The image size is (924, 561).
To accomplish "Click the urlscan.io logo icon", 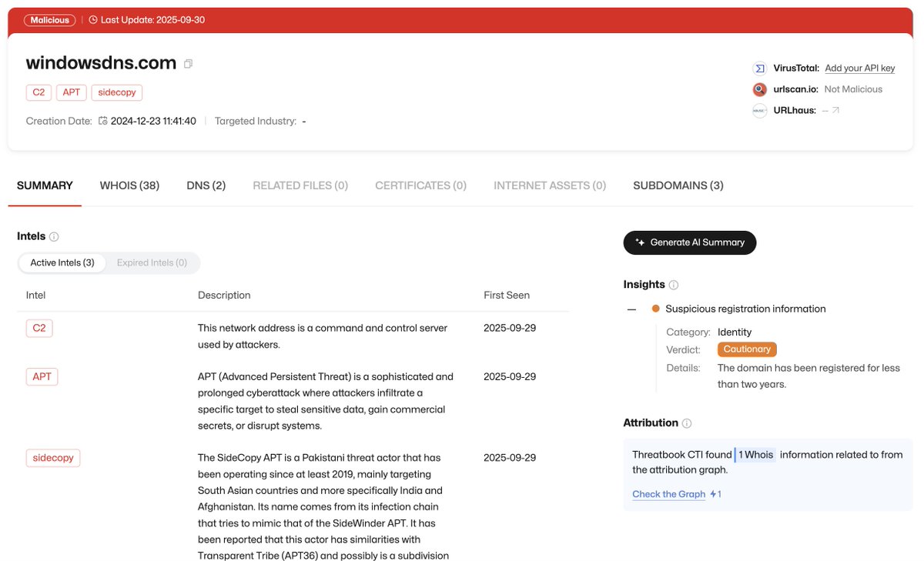I will (760, 89).
